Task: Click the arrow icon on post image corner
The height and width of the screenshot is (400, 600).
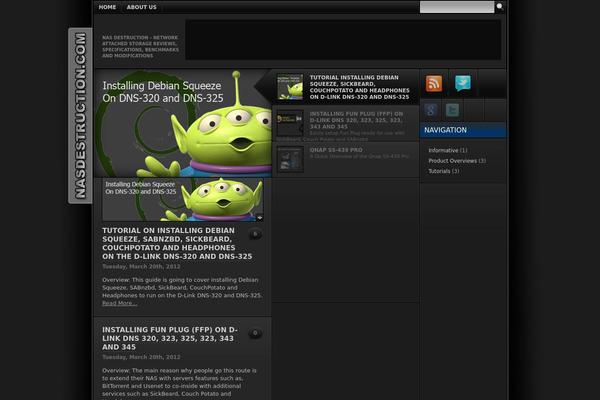Action: tap(259, 217)
